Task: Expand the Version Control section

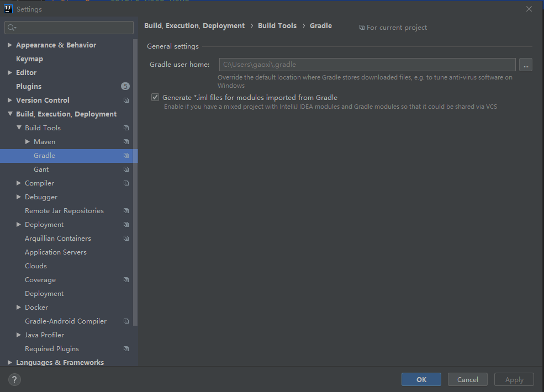Action: click(10, 100)
